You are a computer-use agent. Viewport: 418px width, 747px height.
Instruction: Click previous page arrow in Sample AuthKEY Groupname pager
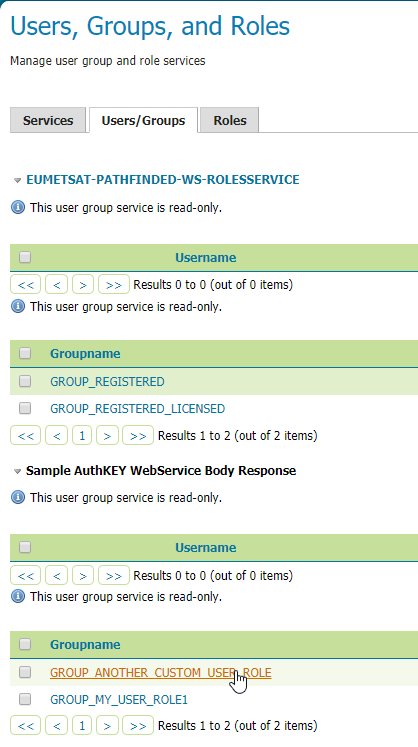pyautogui.click(x=57, y=726)
